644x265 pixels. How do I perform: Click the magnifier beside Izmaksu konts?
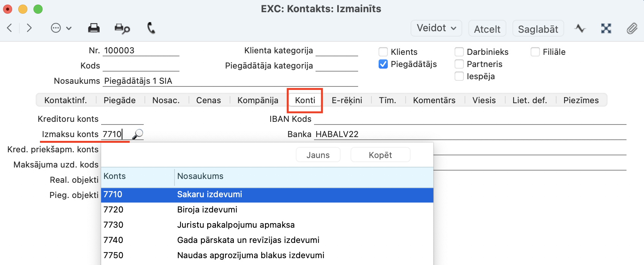click(137, 134)
